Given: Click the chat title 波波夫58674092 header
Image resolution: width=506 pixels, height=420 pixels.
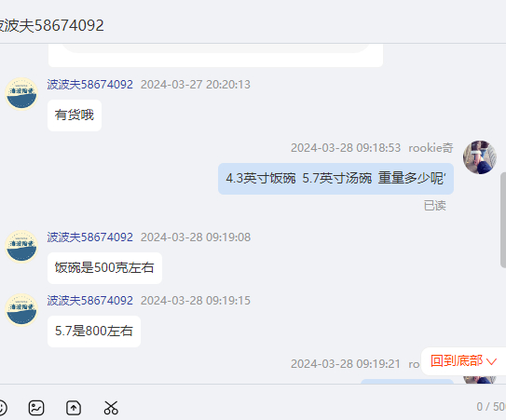Looking at the screenshot, I should pos(52,25).
